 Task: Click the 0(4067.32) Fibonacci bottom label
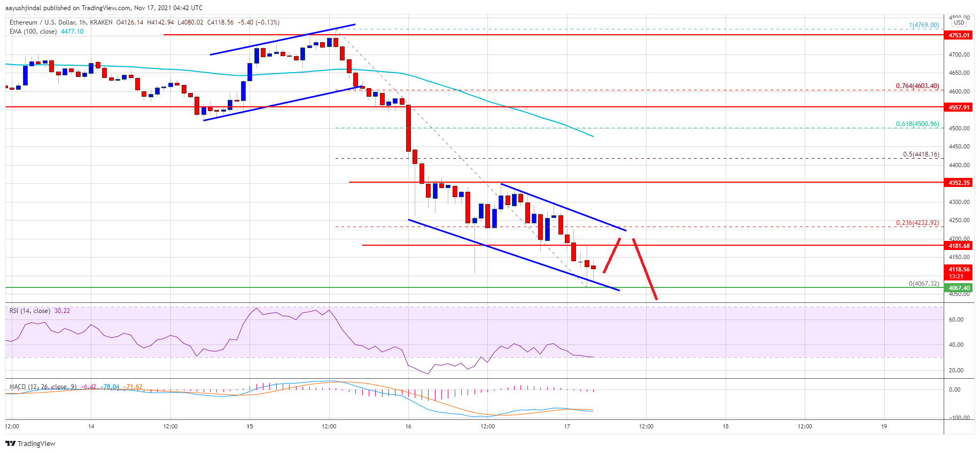(x=924, y=284)
